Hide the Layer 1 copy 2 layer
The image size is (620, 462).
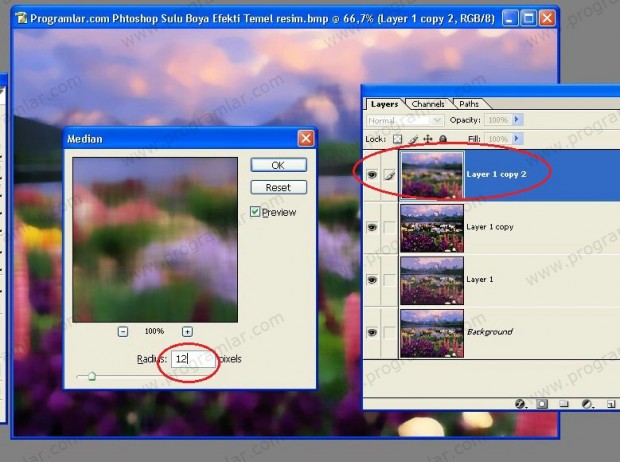click(x=372, y=174)
